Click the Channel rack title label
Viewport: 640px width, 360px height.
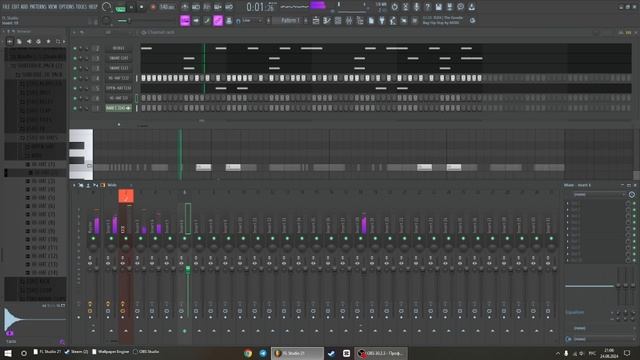pos(160,32)
